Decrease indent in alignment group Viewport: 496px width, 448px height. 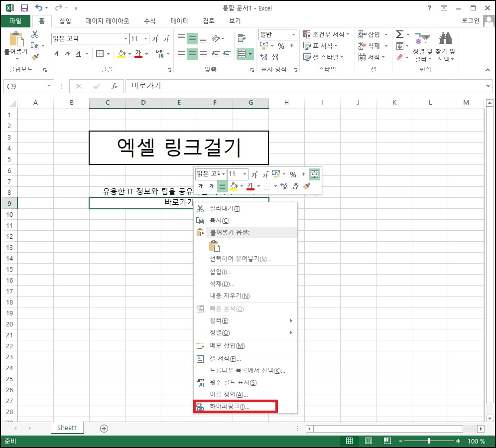pos(216,54)
